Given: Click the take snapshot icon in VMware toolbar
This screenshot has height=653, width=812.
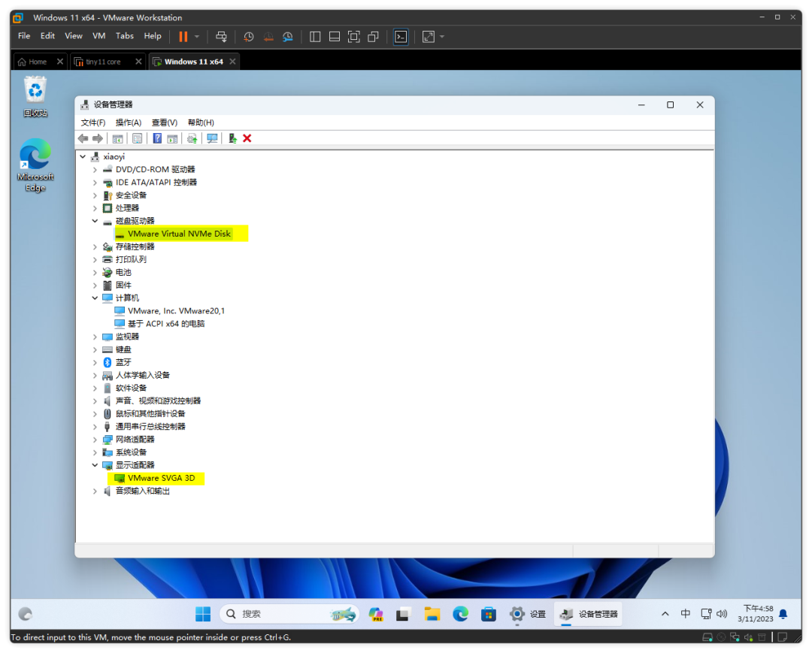Looking at the screenshot, I should [249, 36].
